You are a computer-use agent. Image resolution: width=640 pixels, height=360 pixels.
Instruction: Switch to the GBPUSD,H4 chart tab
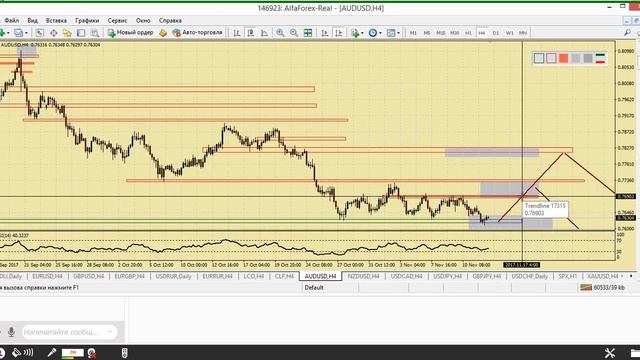(x=89, y=276)
